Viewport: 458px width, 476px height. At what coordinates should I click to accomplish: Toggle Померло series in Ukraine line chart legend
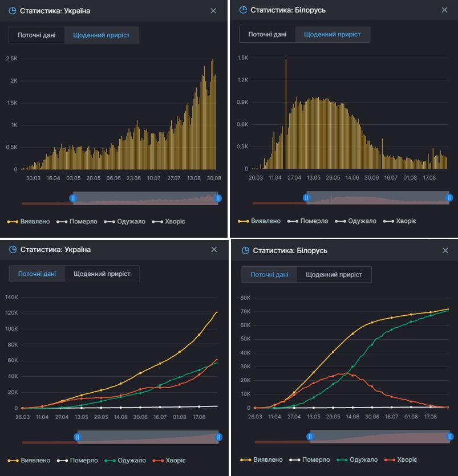(x=76, y=460)
